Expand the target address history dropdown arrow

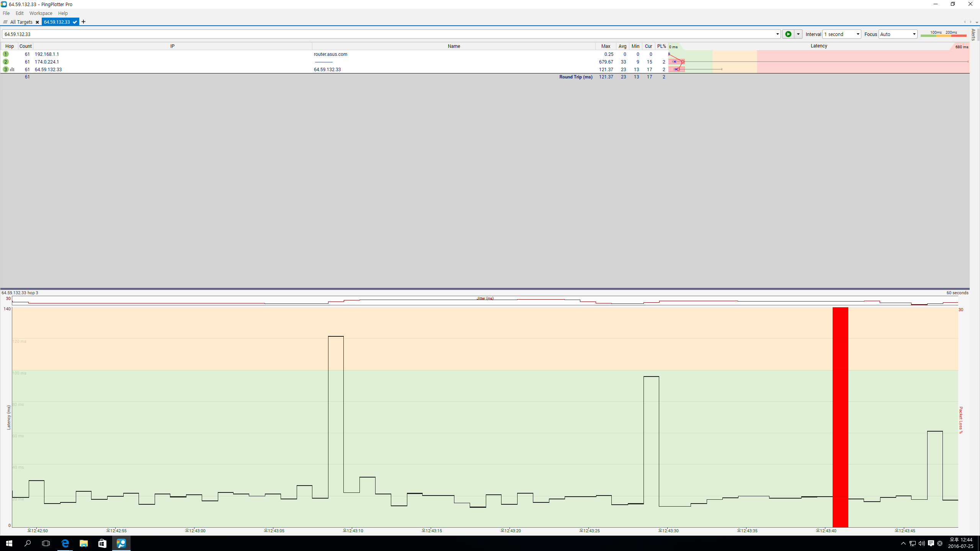[777, 34]
